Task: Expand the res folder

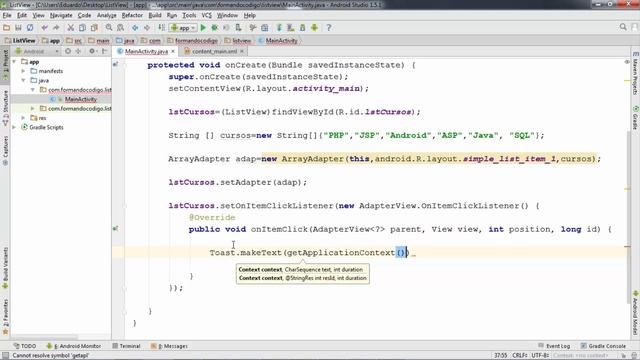Action: pyautogui.click(x=24, y=118)
